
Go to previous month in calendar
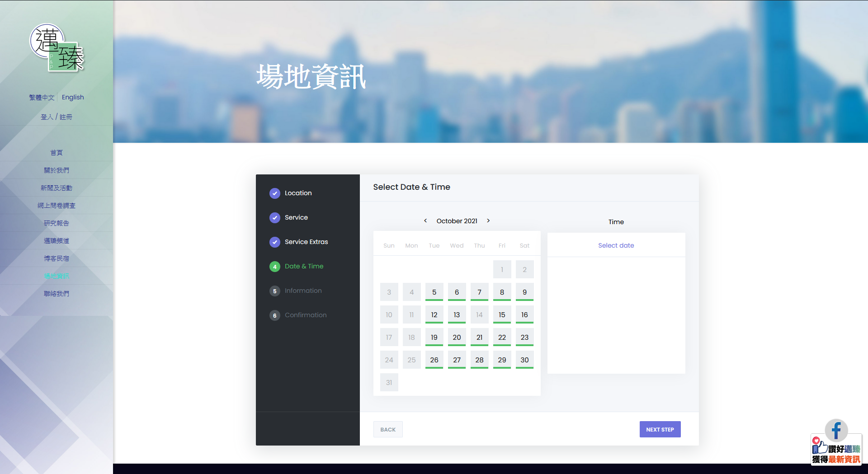click(425, 221)
